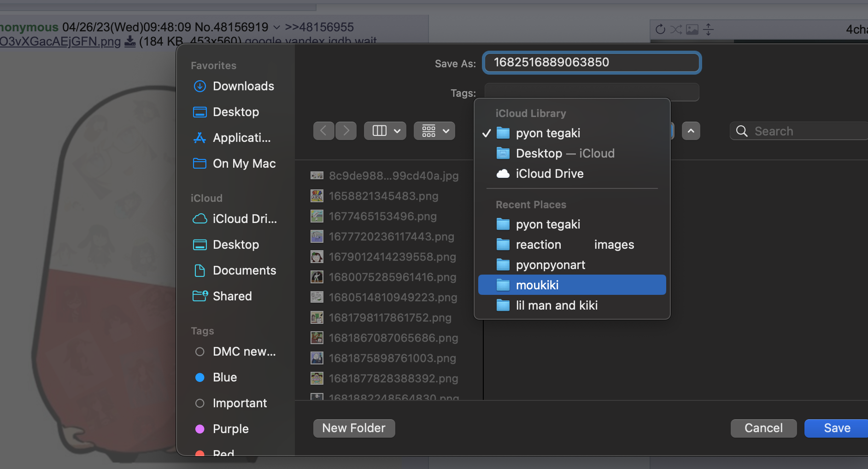Screen dimensions: 868x469
Task: Click download icon beside png filename in browser
Action: pyautogui.click(x=130, y=41)
